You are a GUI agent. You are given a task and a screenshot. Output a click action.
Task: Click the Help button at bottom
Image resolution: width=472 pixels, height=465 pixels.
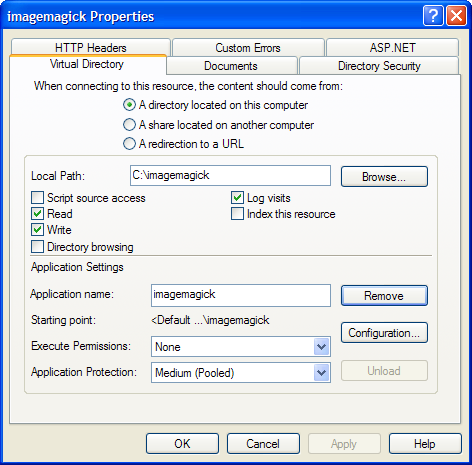click(425, 443)
